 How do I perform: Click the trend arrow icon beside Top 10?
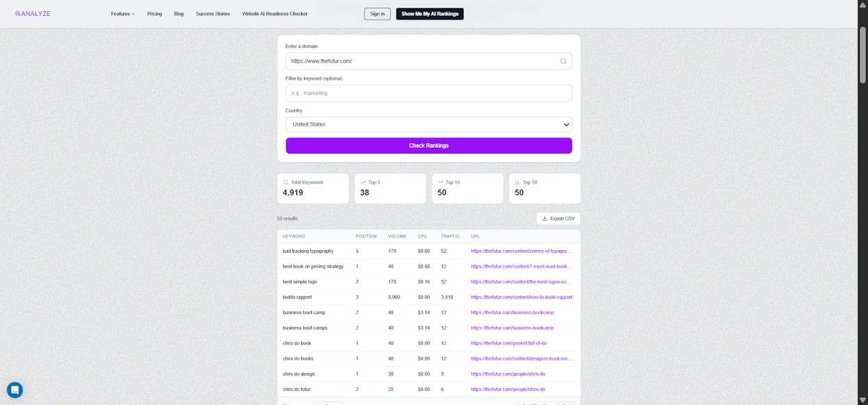(440, 183)
